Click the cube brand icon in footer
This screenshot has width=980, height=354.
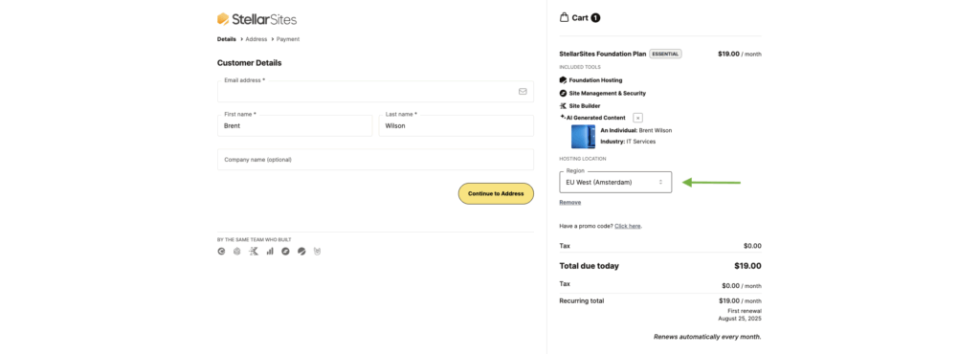coord(237,252)
